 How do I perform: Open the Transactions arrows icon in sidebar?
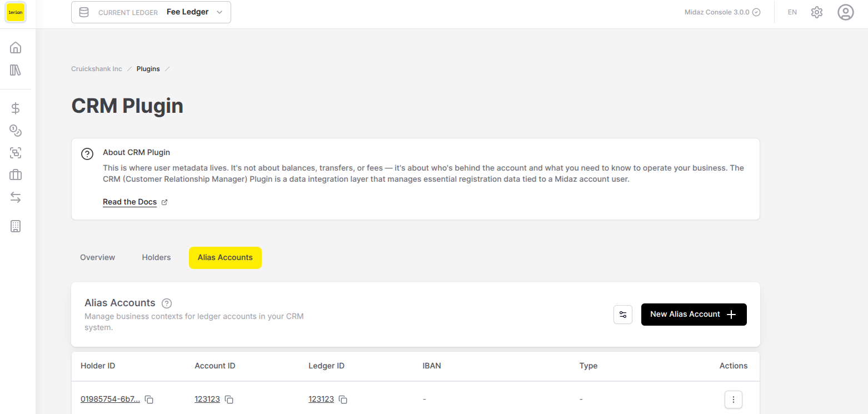[16, 197]
